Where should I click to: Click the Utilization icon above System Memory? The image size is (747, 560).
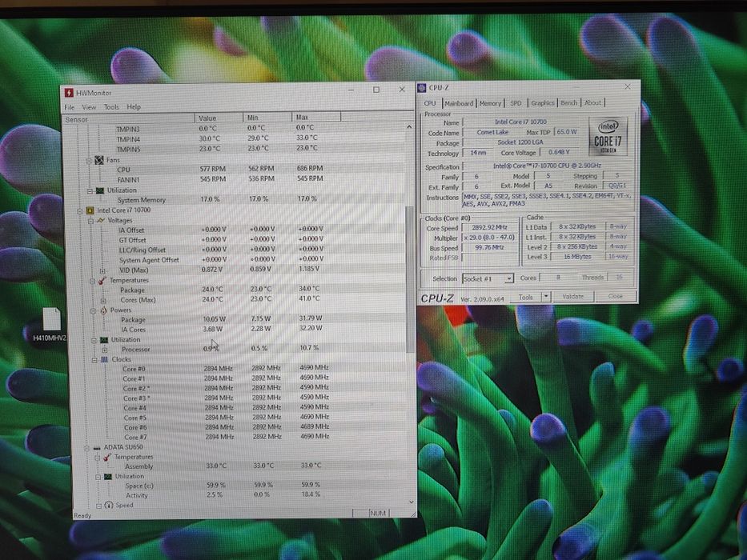click(x=99, y=190)
